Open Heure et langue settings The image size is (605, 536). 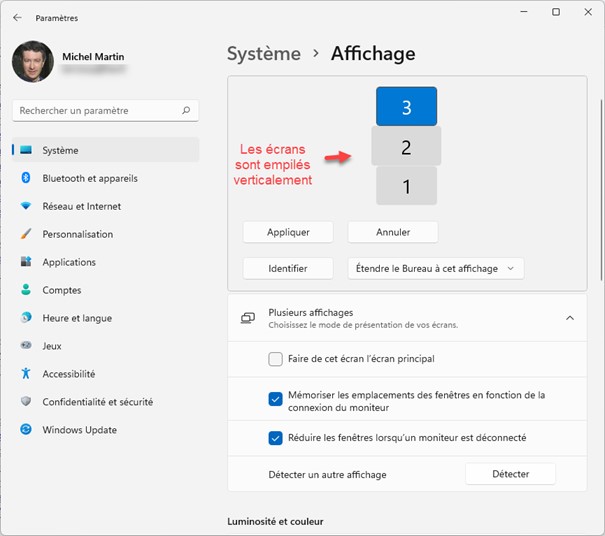point(77,318)
